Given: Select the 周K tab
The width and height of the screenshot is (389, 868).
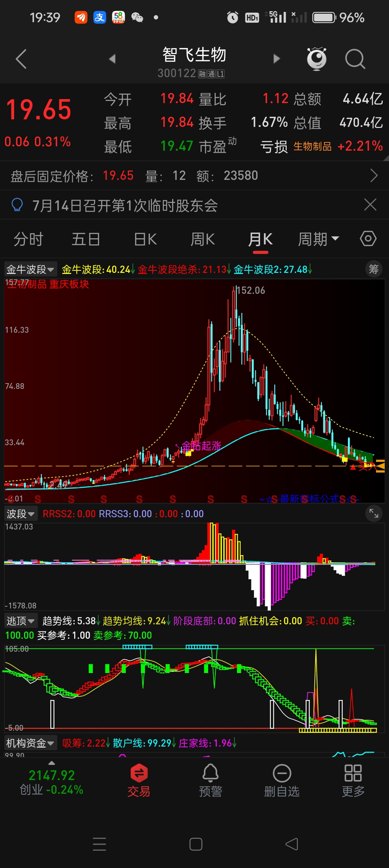Looking at the screenshot, I should 203,239.
